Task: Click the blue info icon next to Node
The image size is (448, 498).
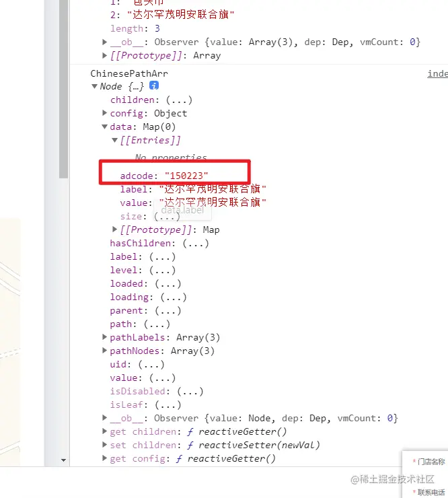Action: (x=154, y=85)
